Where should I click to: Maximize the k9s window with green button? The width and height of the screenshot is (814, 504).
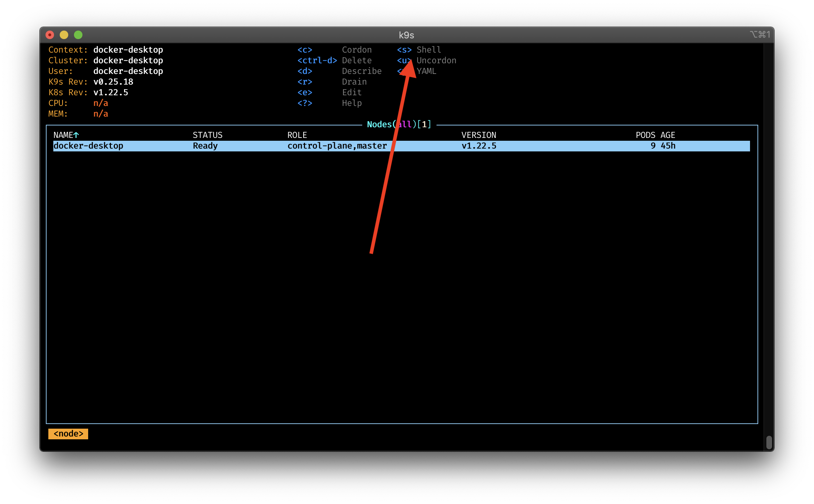78,35
